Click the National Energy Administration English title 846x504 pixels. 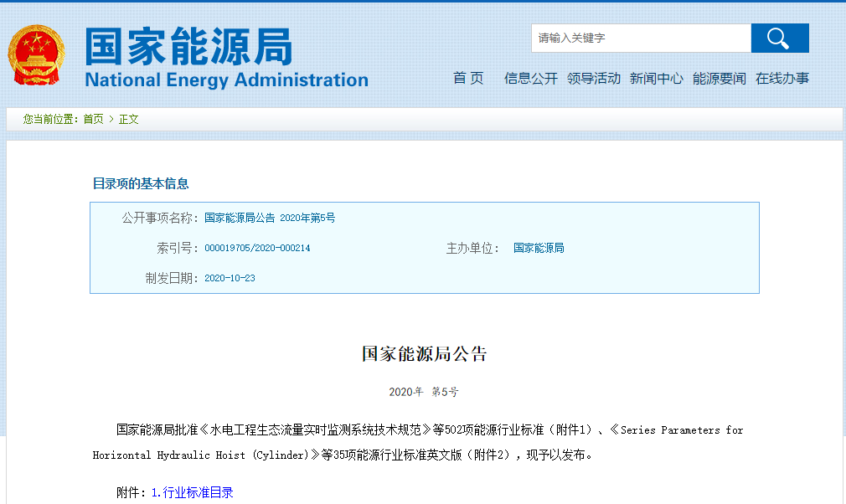pyautogui.click(x=226, y=80)
